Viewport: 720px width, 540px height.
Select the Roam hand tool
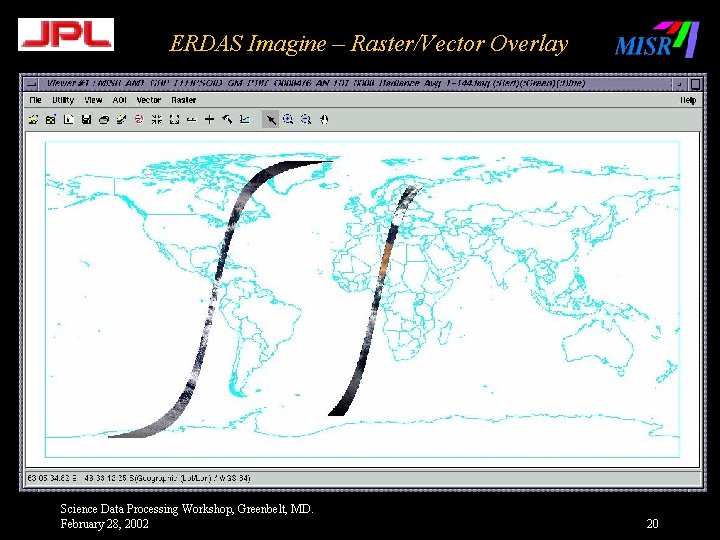324,119
